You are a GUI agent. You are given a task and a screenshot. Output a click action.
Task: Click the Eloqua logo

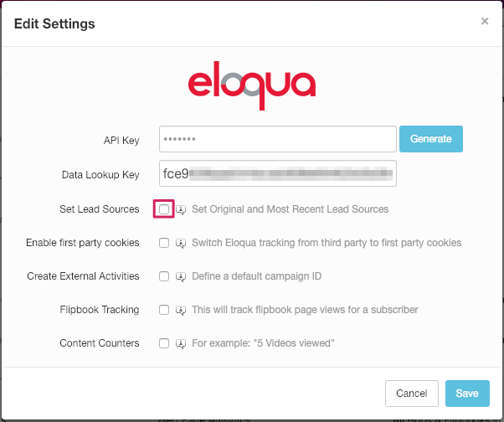click(252, 85)
